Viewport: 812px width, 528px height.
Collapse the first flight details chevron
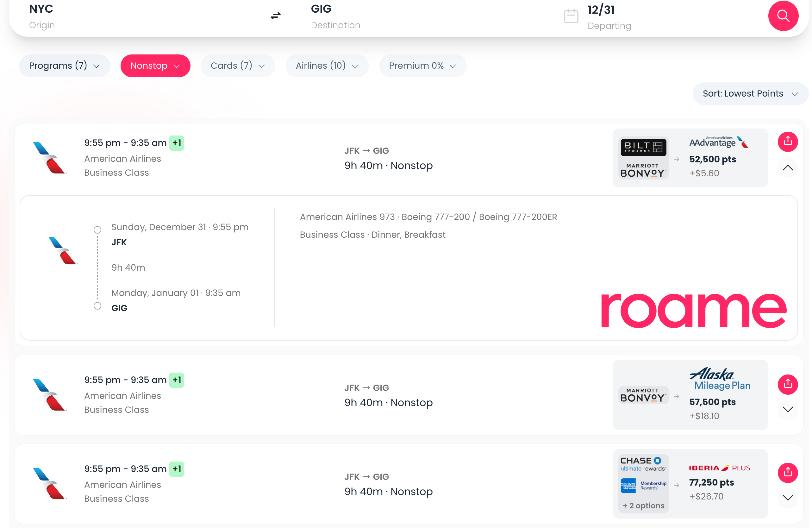[787, 167]
